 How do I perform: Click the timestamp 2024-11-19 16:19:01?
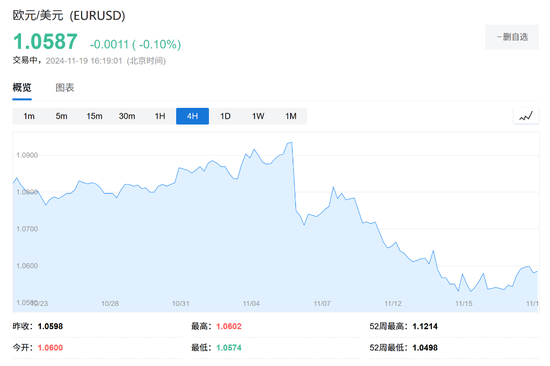coord(84,61)
